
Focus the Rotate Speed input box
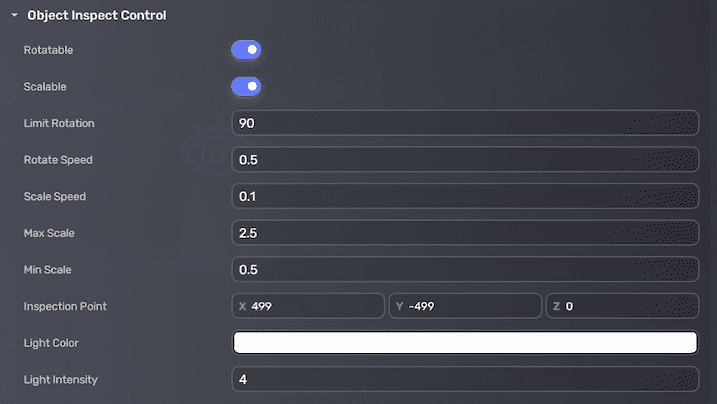click(464, 160)
